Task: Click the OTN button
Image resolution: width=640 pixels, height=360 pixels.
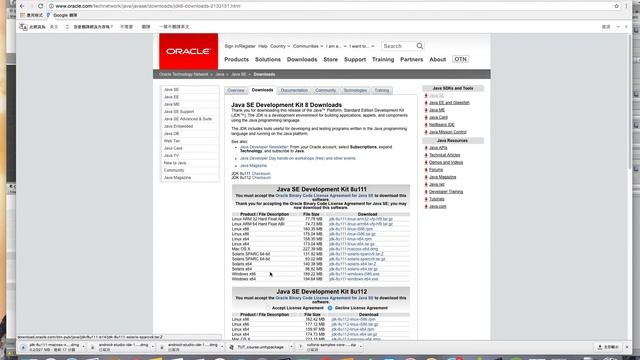Action: click(x=460, y=60)
